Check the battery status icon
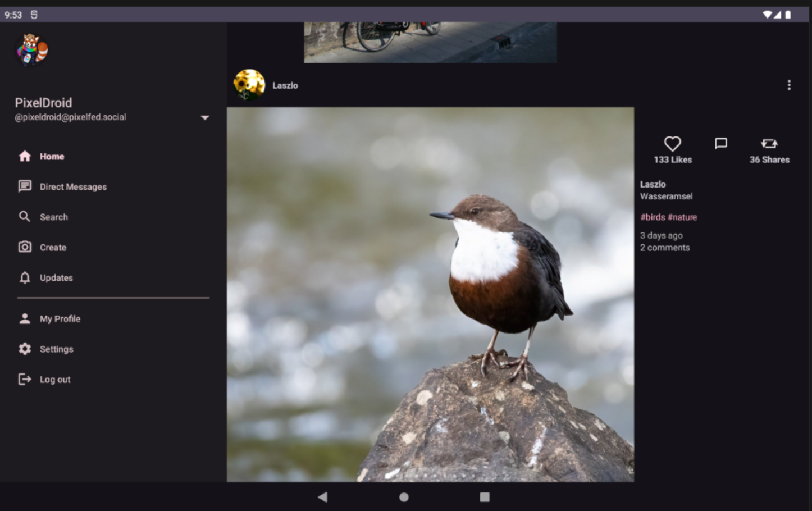This screenshot has width=812, height=511. pos(788,15)
